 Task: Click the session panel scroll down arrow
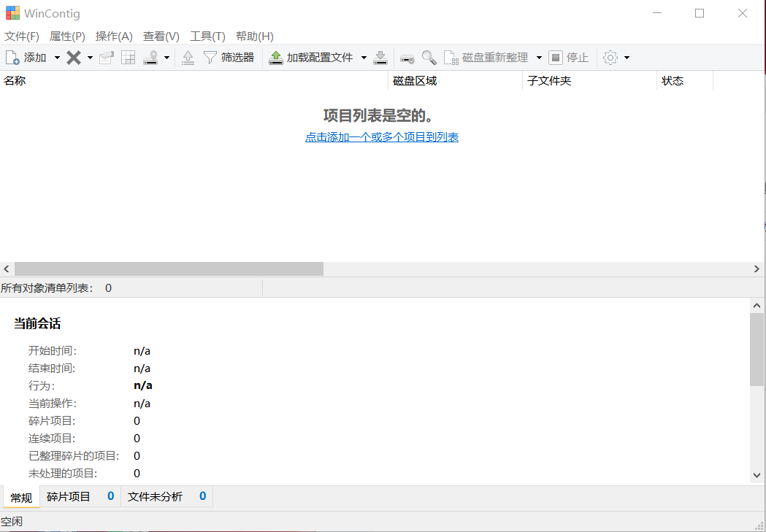(x=757, y=475)
